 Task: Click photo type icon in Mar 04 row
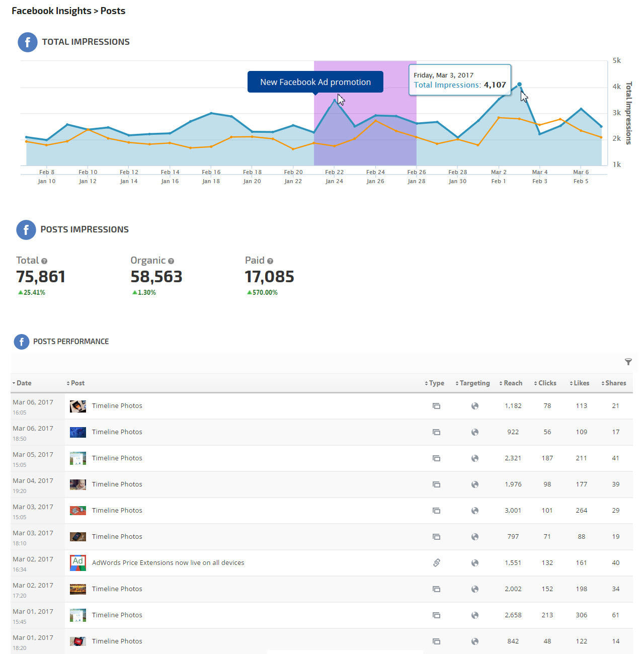point(436,484)
